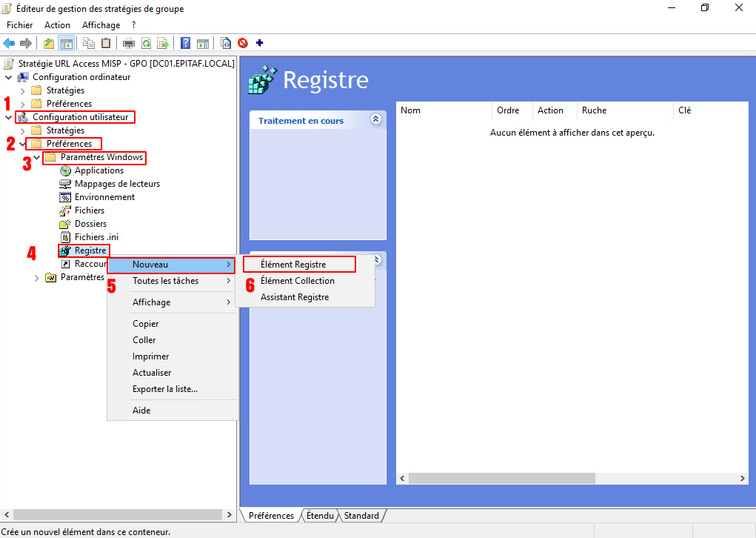Collapse the Configuration ordinateur tree node

[9, 77]
